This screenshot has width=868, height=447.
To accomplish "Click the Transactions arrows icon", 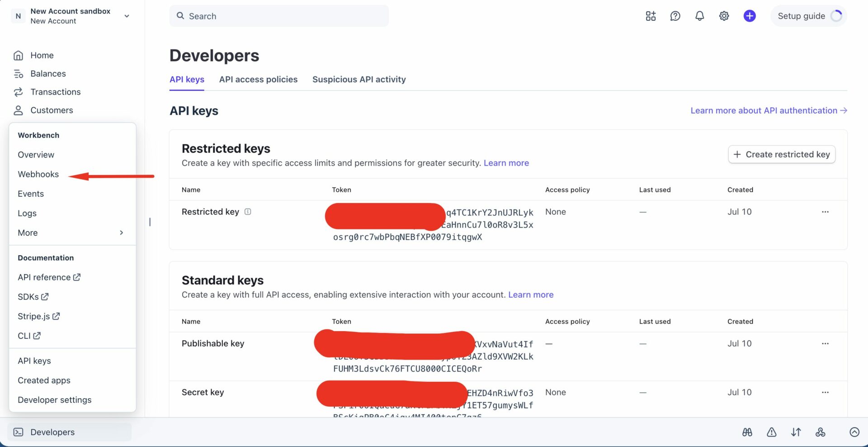I will click(18, 92).
